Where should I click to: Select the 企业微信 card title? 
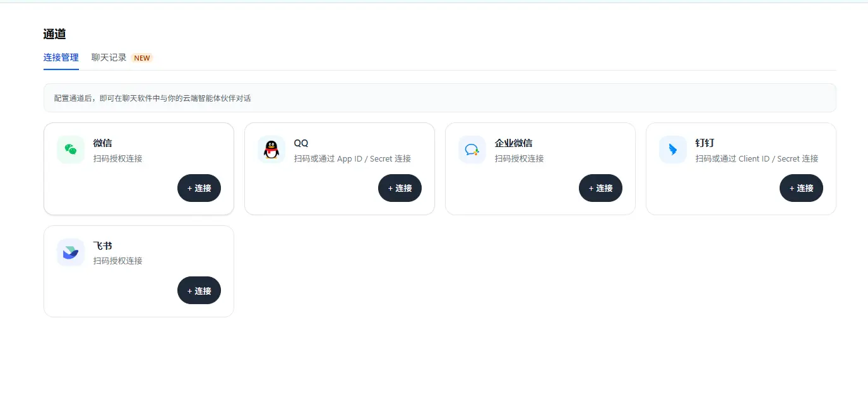point(514,143)
